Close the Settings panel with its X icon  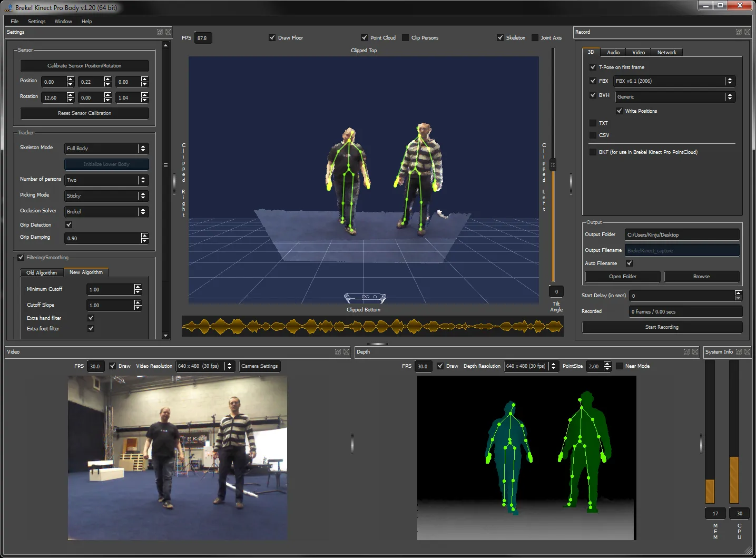[x=169, y=32]
